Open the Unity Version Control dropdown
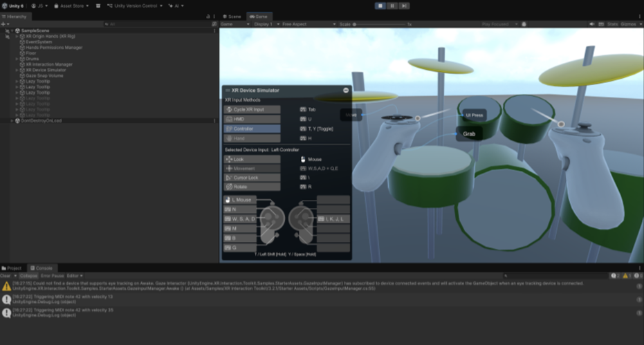The image size is (644, 345). (134, 6)
